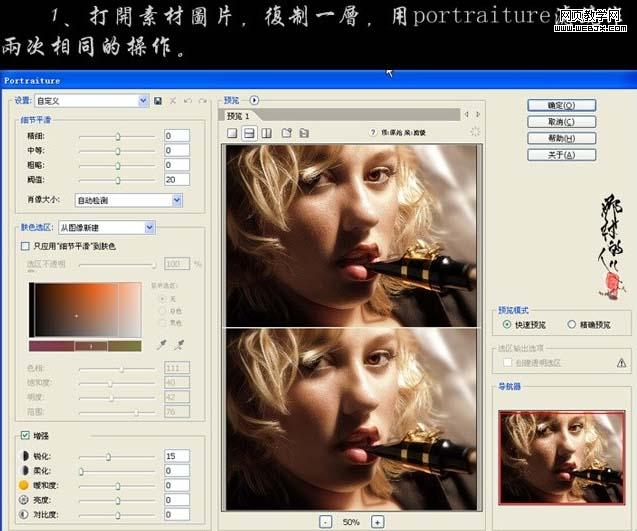Select third mask display radio option

(162, 323)
